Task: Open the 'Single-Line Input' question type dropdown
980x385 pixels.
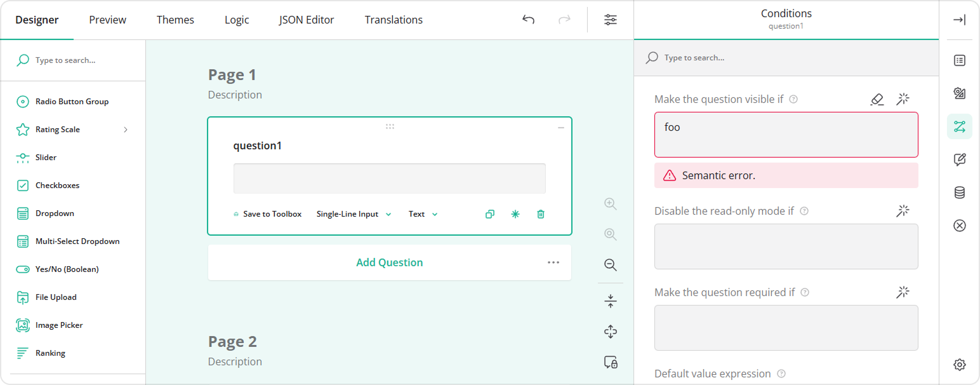Action: tap(354, 214)
